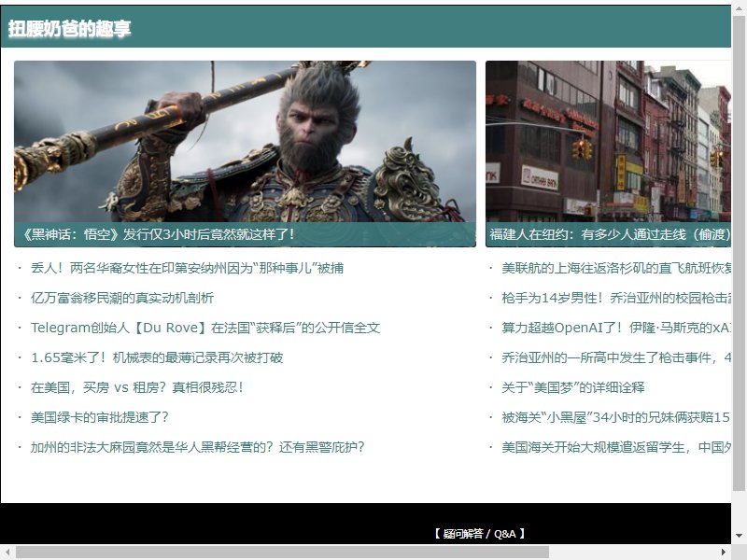Click the vertical scrollbar thumb
Screen dimensions: 747x560
[739, 252]
